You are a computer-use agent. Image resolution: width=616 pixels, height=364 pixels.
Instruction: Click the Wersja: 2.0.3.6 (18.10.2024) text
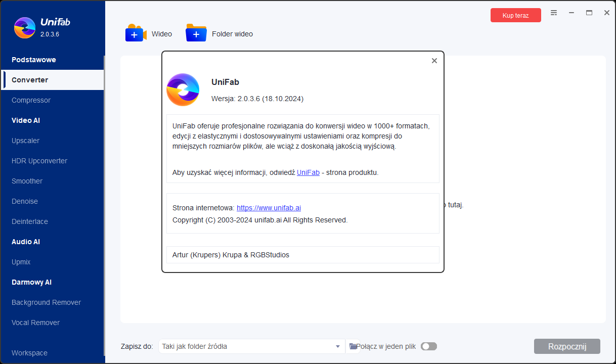coord(257,99)
